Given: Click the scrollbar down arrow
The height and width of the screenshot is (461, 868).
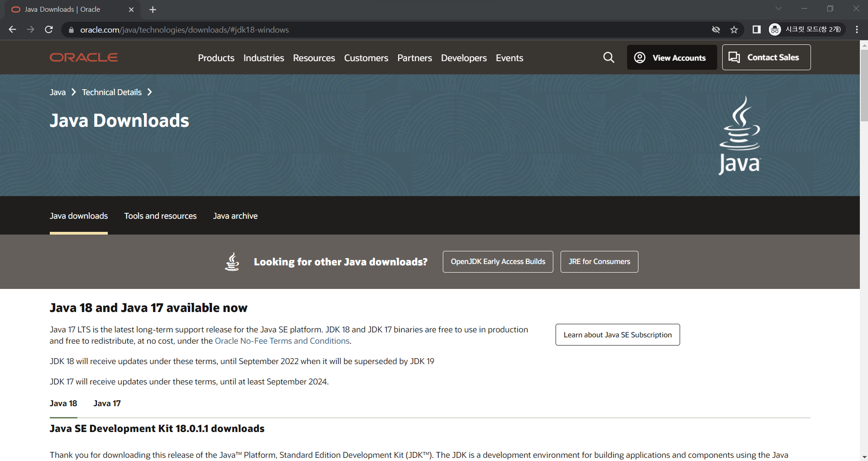Looking at the screenshot, I should coord(864,457).
